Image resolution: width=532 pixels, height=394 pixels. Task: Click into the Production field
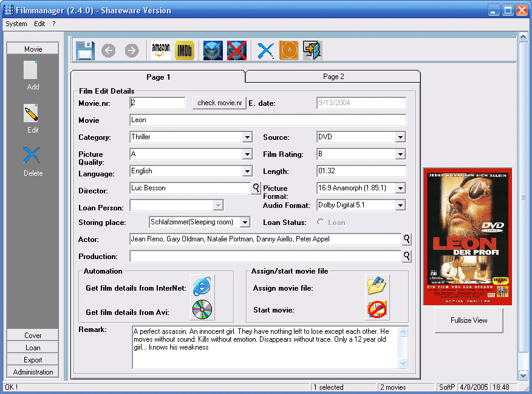(265, 256)
